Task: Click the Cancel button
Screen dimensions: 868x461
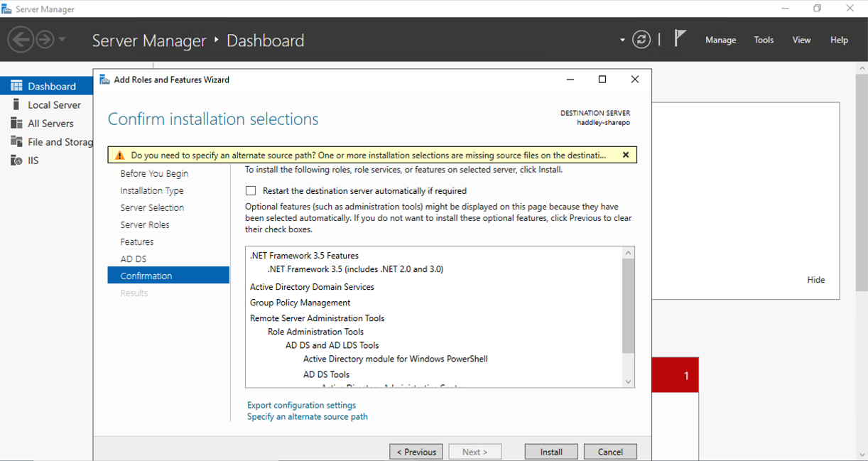Action: (x=610, y=452)
